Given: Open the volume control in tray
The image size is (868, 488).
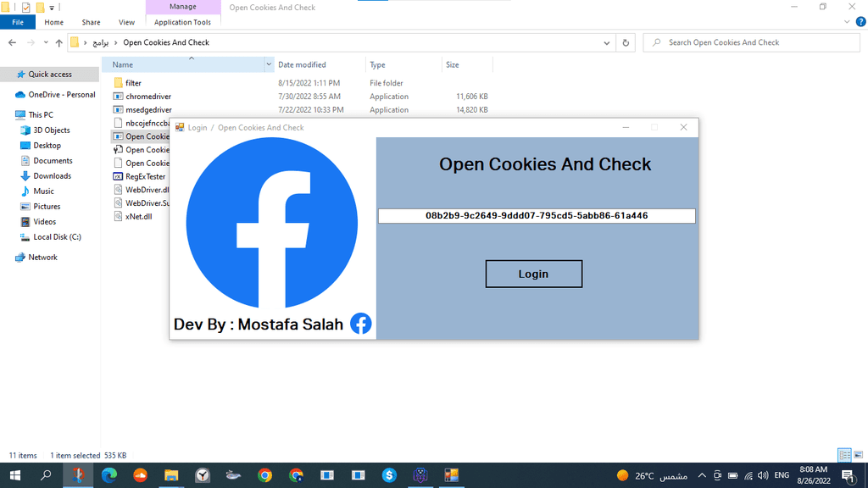Looking at the screenshot, I should pyautogui.click(x=764, y=475).
